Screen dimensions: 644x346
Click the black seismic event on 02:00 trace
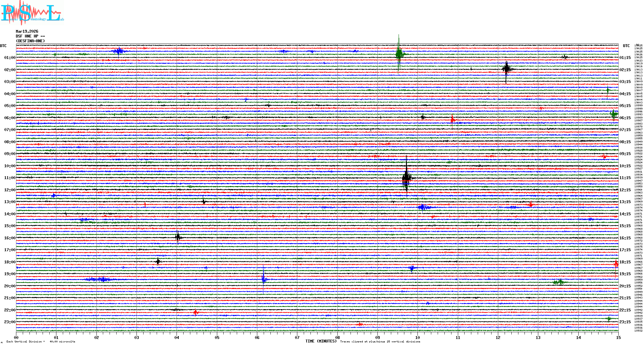point(506,69)
